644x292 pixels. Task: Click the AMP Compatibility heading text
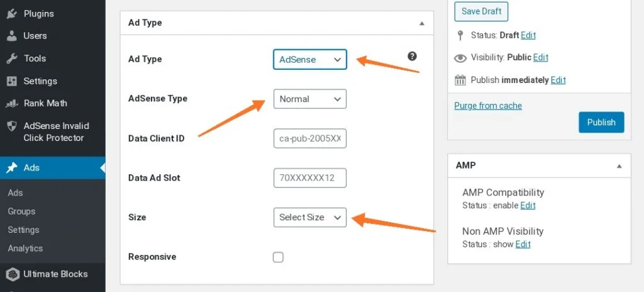coord(503,193)
